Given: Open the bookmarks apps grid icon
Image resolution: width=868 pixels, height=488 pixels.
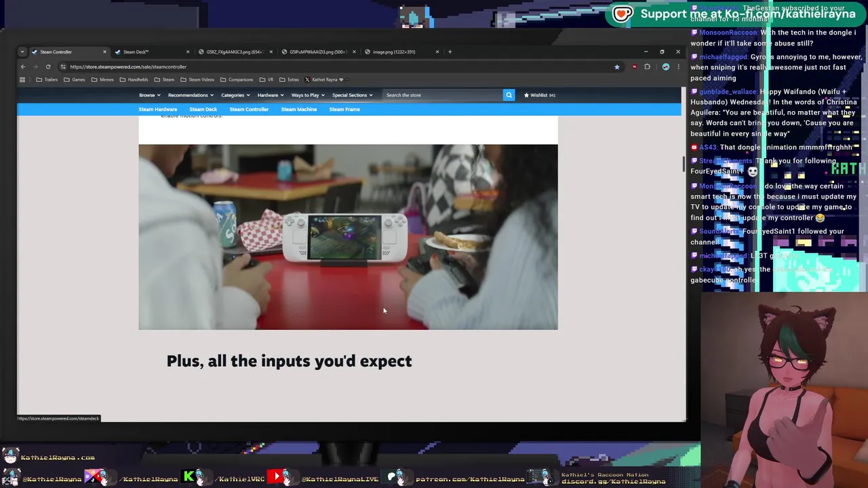Looking at the screenshot, I should pos(22,79).
